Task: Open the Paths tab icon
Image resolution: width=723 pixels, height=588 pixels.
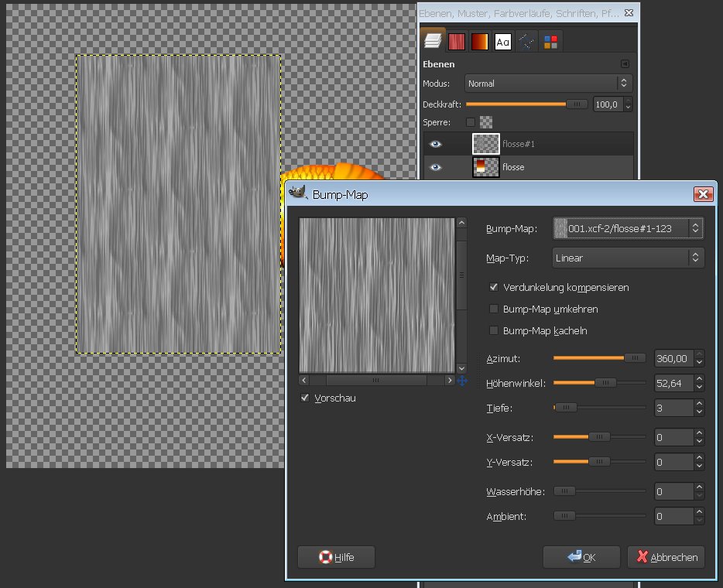Action: pyautogui.click(x=526, y=42)
